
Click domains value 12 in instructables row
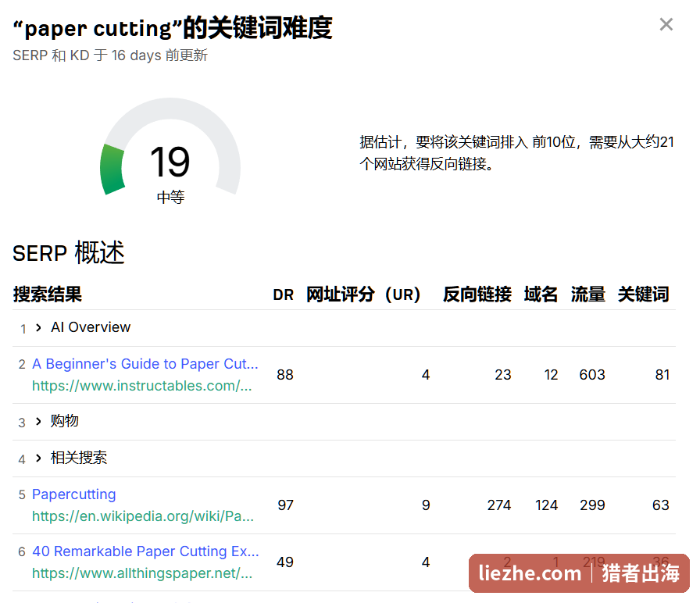(551, 375)
